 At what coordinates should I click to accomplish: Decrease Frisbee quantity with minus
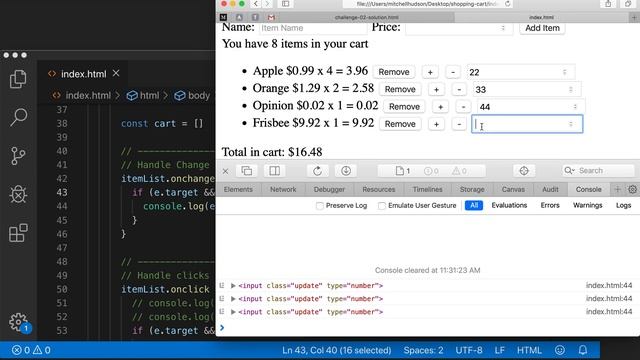tap(459, 124)
